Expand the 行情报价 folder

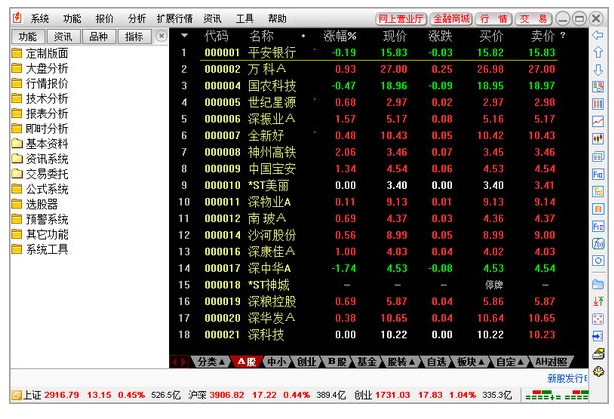(40, 83)
